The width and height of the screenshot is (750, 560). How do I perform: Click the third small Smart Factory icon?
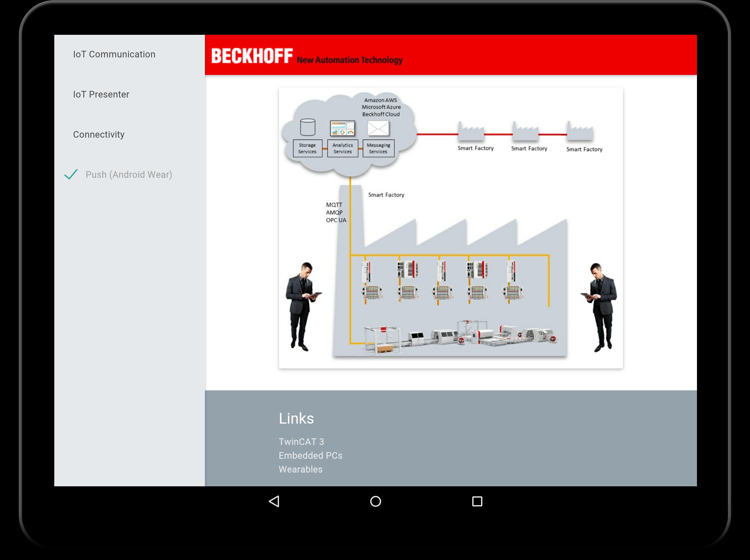(580, 131)
